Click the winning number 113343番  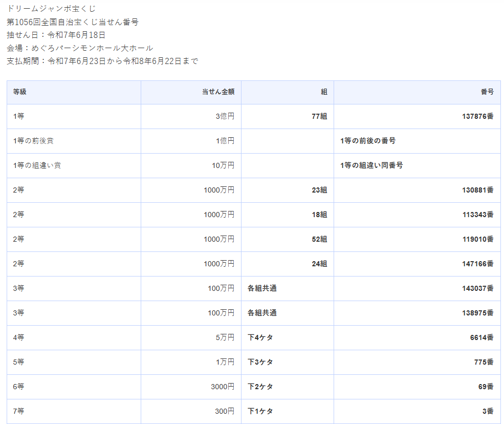click(x=478, y=215)
